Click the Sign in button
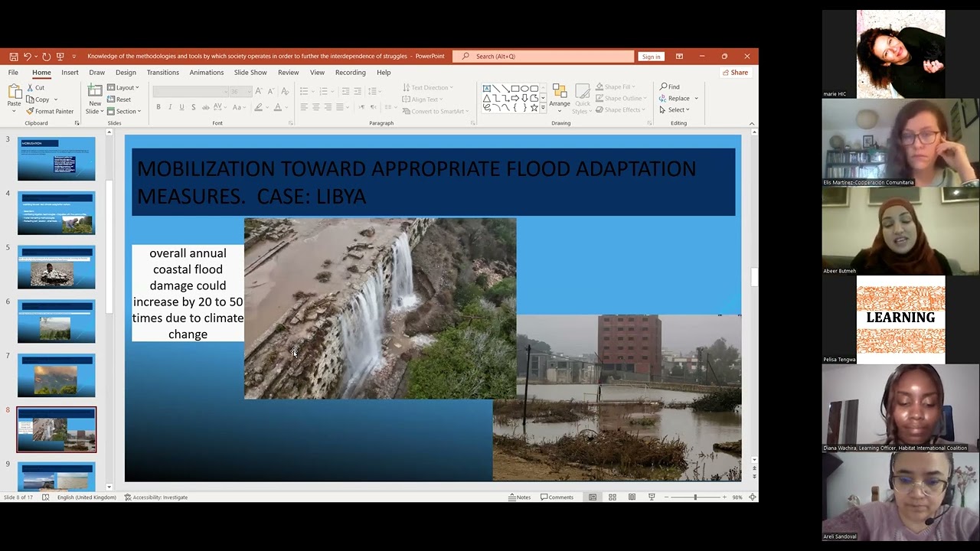The image size is (980, 551). pyautogui.click(x=651, y=57)
